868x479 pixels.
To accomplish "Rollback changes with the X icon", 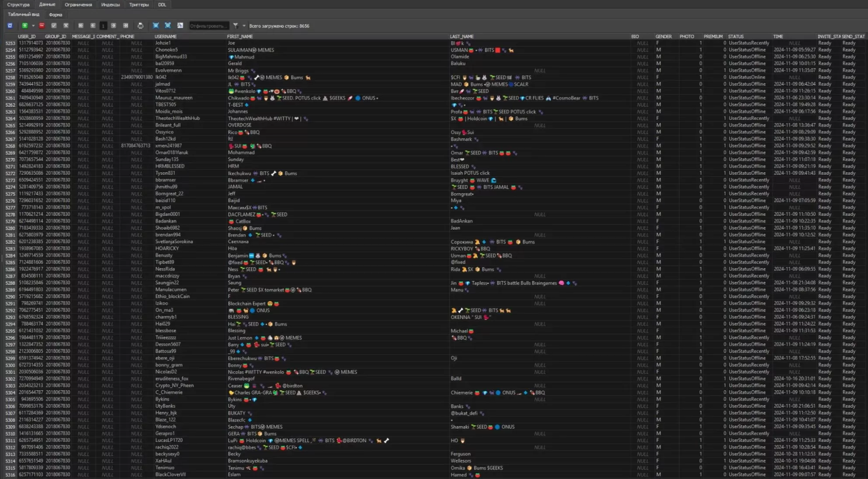I will (66, 26).
